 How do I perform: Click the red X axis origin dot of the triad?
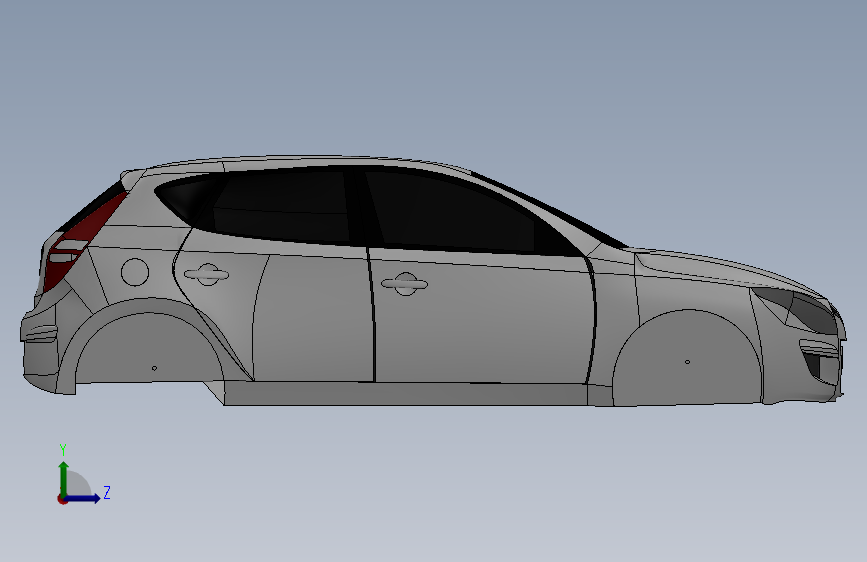click(x=62, y=499)
